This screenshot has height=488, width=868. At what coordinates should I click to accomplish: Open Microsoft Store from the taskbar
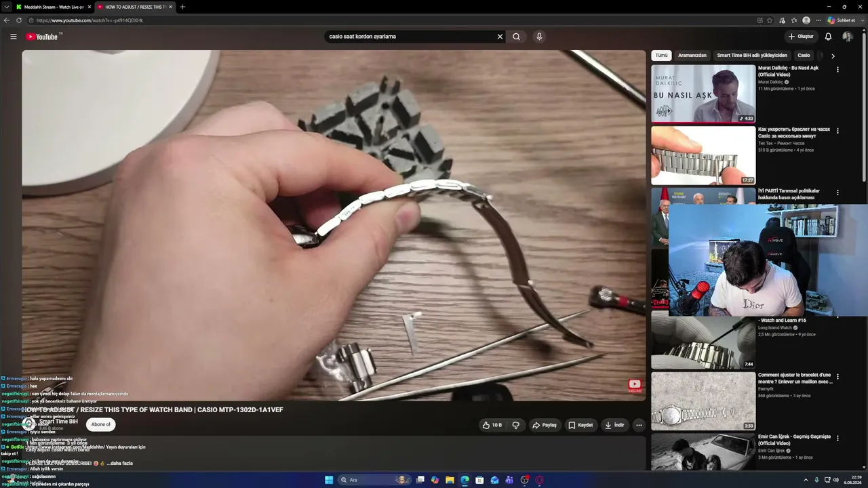pos(479,480)
